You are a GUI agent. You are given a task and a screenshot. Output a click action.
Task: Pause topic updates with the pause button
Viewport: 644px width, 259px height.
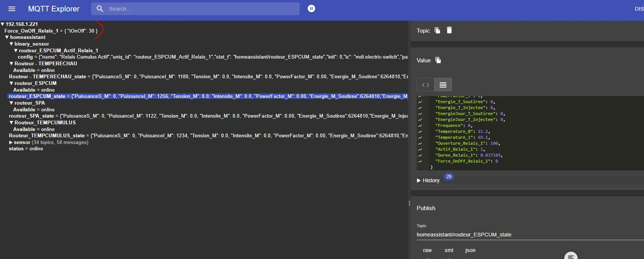[311, 9]
